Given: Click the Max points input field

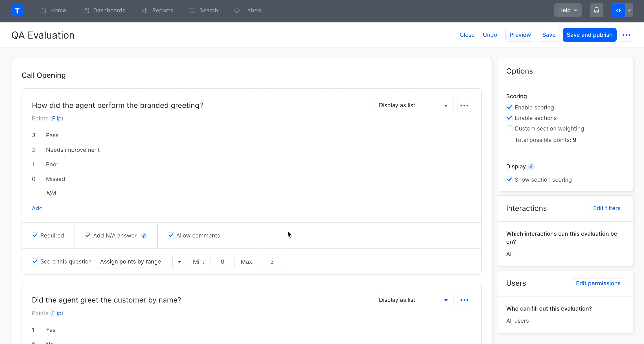Looking at the screenshot, I should click(272, 261).
